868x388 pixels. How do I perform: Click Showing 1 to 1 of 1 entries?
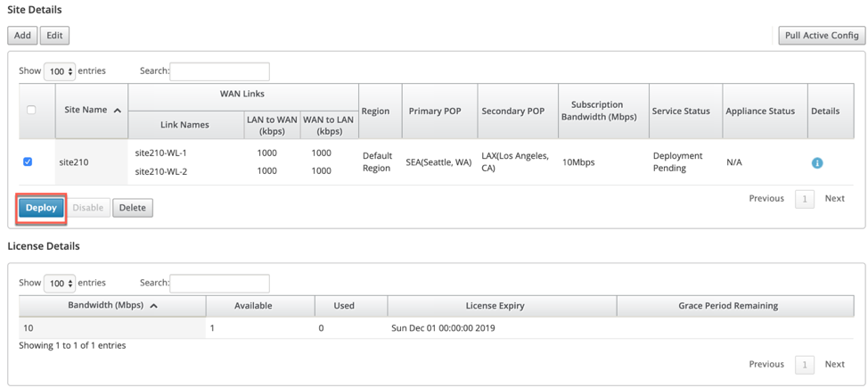coord(72,345)
